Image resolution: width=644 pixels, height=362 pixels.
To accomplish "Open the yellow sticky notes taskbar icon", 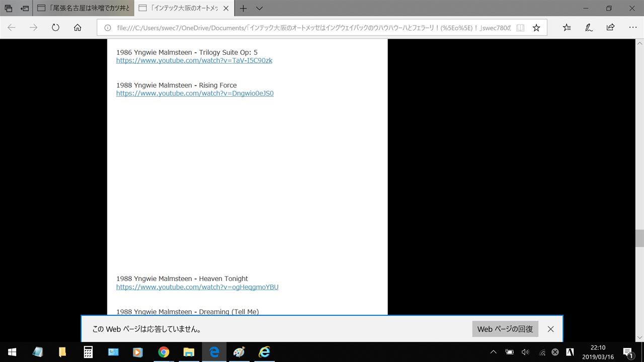I will coord(62,352).
